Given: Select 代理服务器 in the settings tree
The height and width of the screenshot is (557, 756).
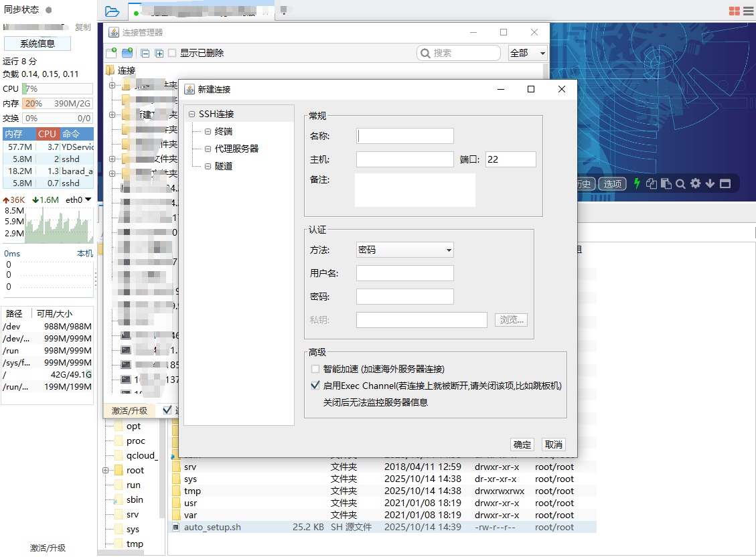Looking at the screenshot, I should [236, 149].
